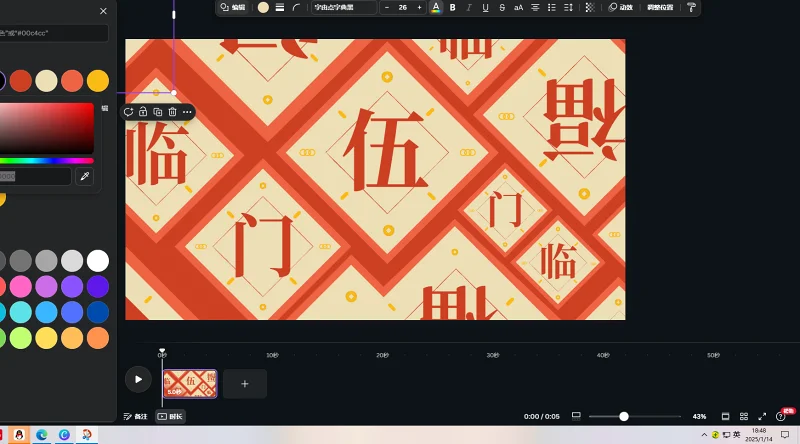This screenshot has height=444, width=800.
Task: Select the dark blue default swatch
Action: [97, 312]
